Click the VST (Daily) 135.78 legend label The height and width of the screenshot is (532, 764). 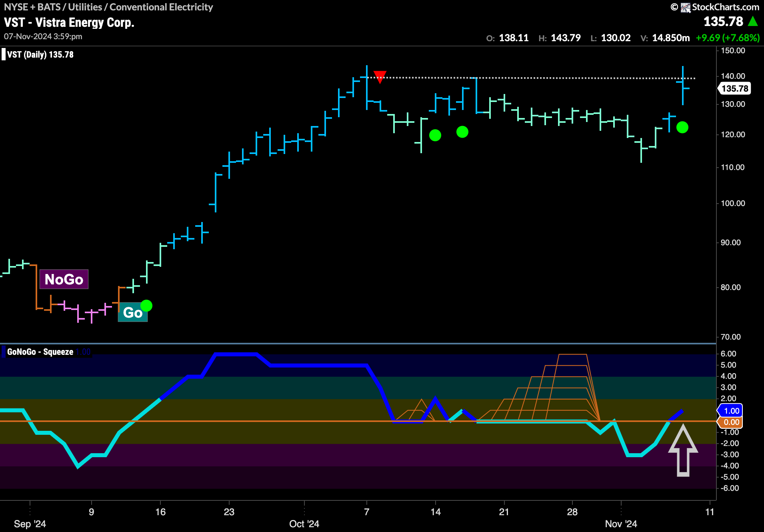(40, 55)
